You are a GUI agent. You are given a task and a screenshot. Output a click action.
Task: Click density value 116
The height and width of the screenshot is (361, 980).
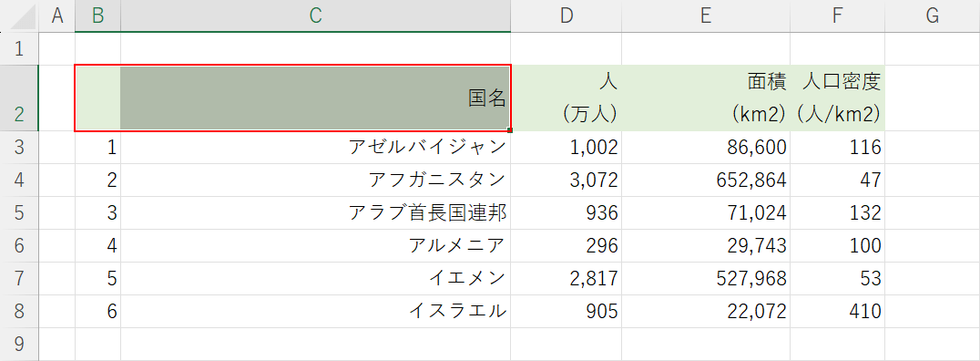[838, 148]
